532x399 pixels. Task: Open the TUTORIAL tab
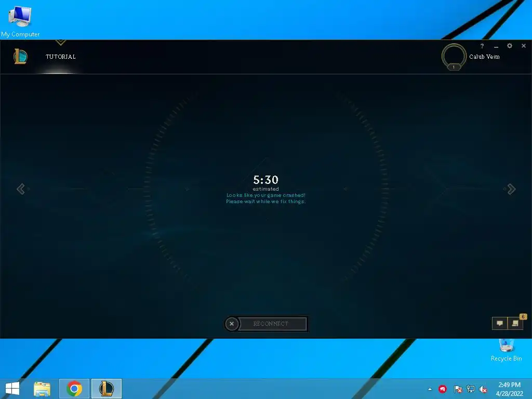(x=60, y=57)
